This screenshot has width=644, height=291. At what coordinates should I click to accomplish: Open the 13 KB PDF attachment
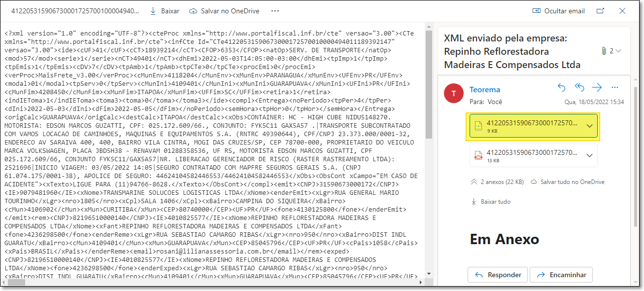coord(533,155)
